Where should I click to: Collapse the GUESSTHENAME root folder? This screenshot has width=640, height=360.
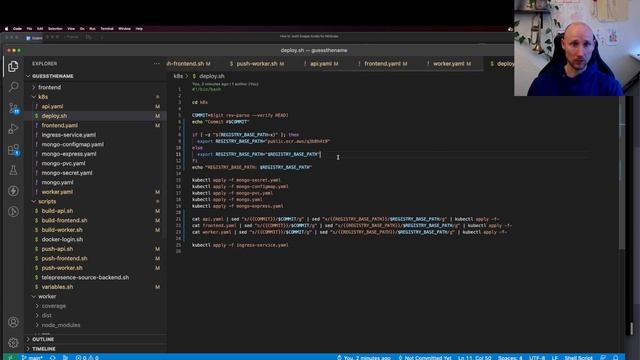[53, 76]
